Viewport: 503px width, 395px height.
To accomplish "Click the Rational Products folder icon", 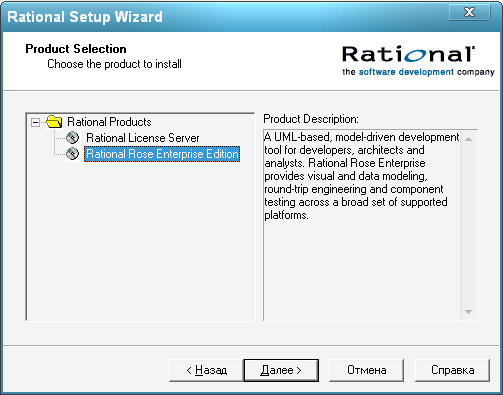I will 54,122.
